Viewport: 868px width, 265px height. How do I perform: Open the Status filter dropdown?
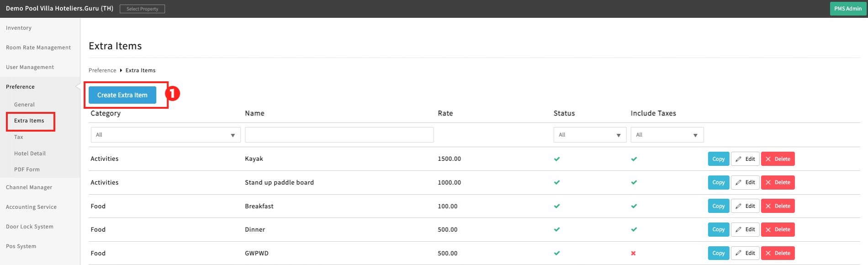(589, 135)
